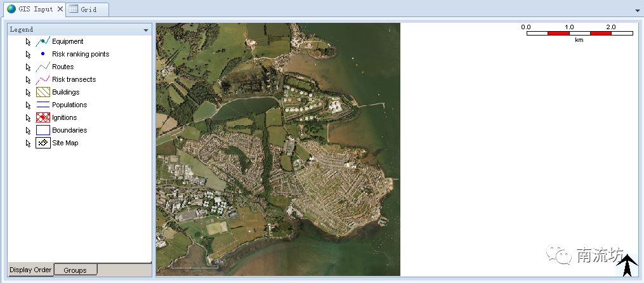Screen dimensions: 644x283
Task: Toggle selectable cursor for Equipment layer
Action: [28, 42]
